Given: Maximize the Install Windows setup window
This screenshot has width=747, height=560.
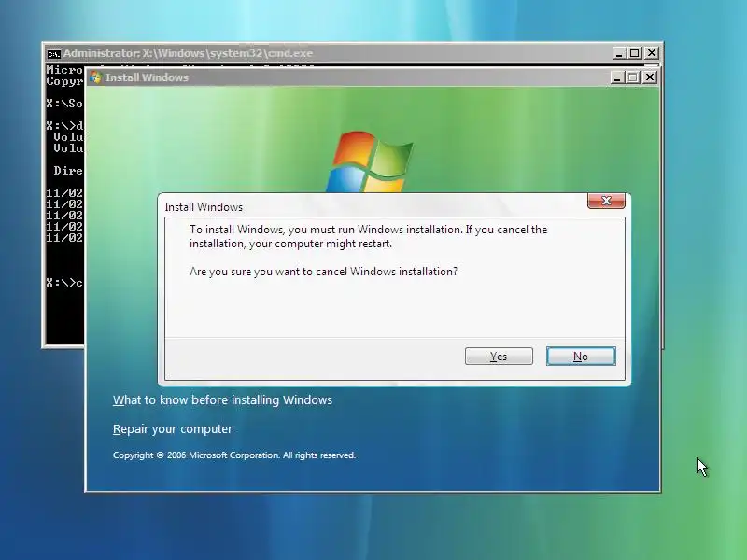Looking at the screenshot, I should click(633, 77).
